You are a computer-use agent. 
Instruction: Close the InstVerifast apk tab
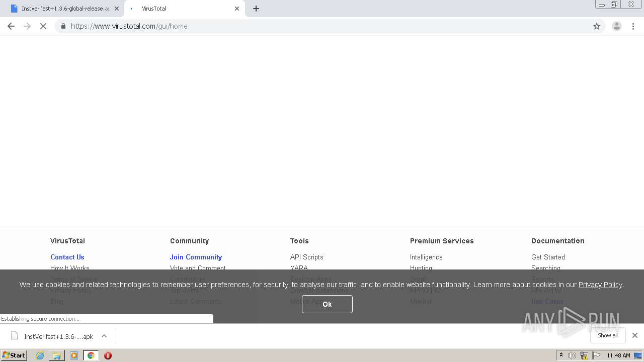click(x=117, y=9)
